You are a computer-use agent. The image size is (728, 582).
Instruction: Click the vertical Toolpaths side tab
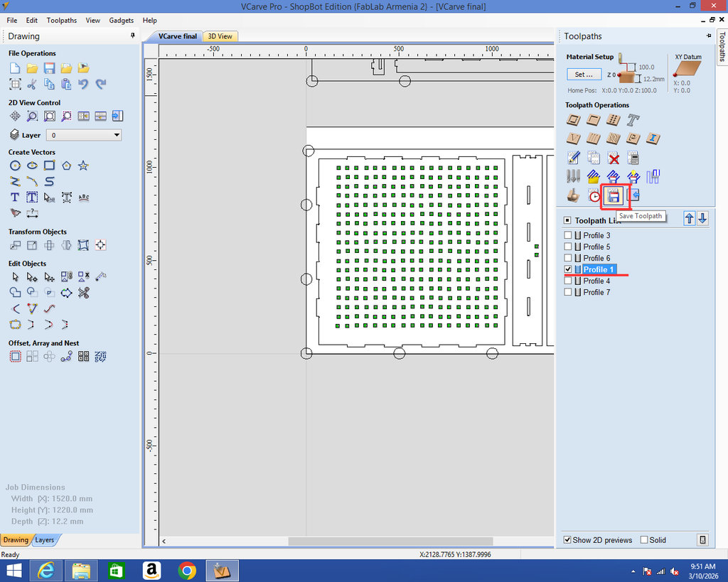[x=722, y=46]
